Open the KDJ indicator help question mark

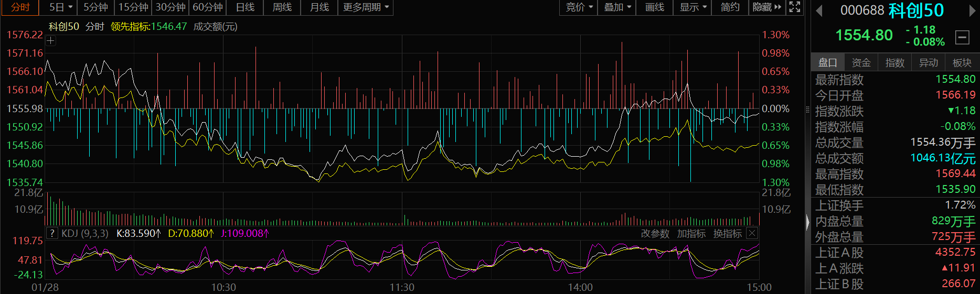point(52,233)
